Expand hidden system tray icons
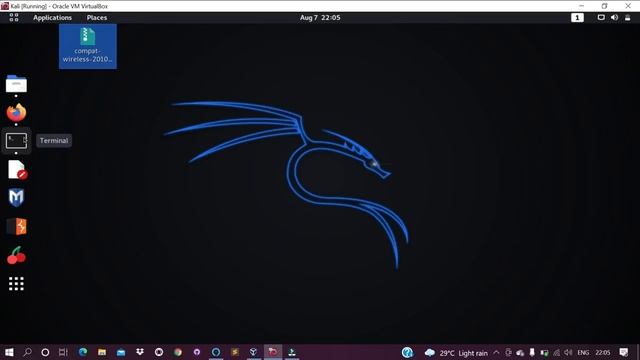Viewport: 640px width, 360px height. [496, 353]
